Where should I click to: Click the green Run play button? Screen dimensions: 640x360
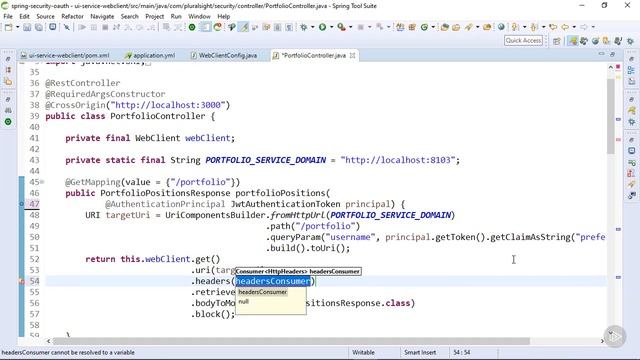(322, 27)
